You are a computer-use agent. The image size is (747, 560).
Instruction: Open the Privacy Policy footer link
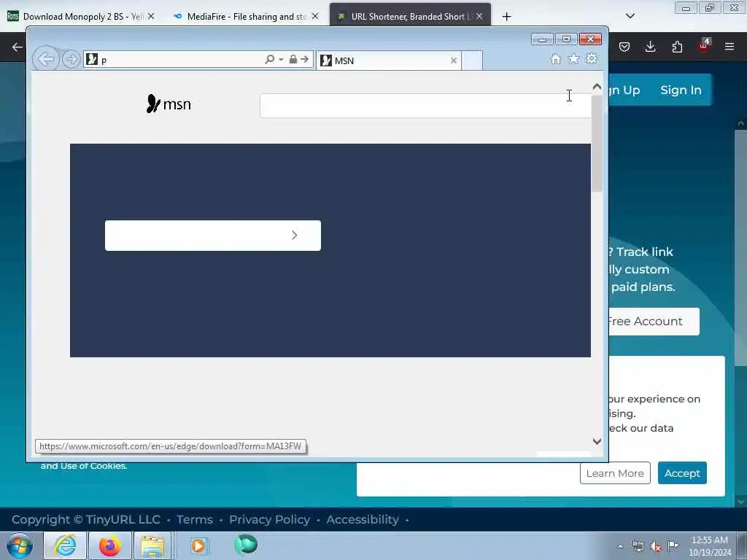pos(269,519)
